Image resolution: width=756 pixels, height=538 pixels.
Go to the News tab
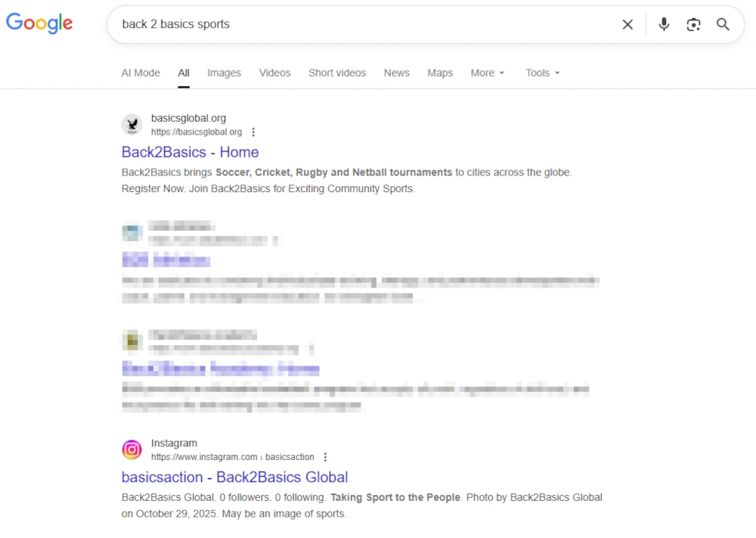tap(396, 73)
